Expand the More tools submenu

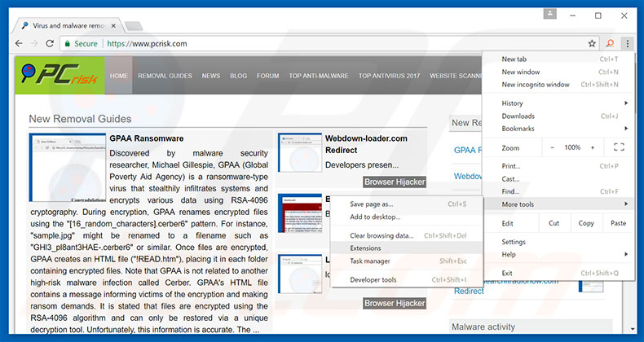point(559,204)
